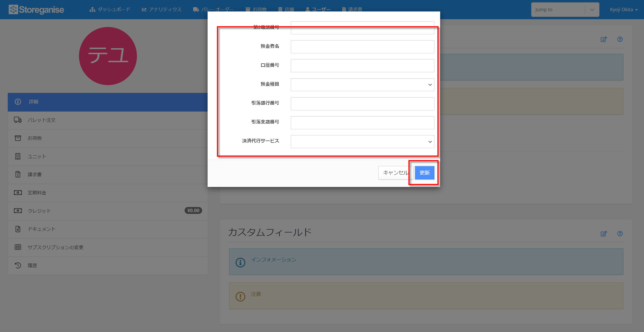This screenshot has width=644, height=332.
Task: Click the 第2電話番号 input field
Action: pyautogui.click(x=362, y=28)
